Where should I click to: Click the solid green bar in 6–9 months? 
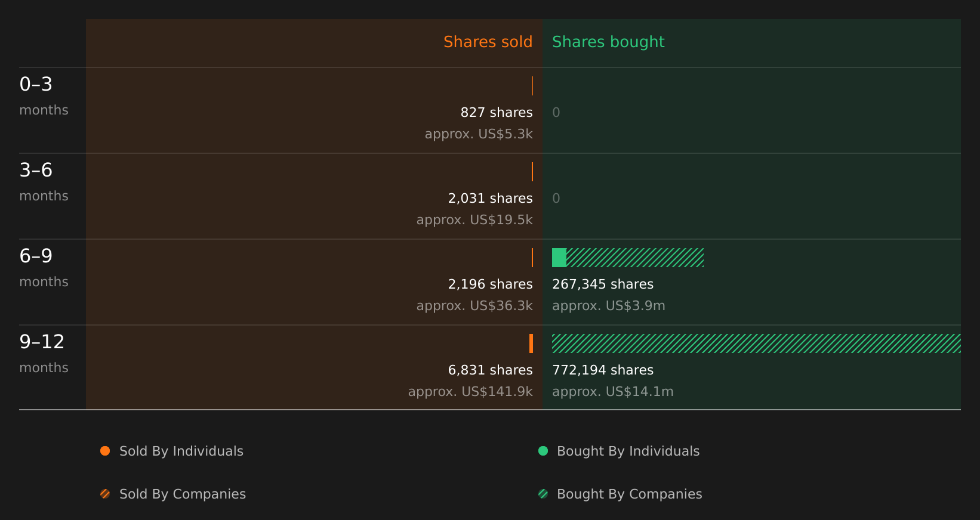[x=559, y=258]
